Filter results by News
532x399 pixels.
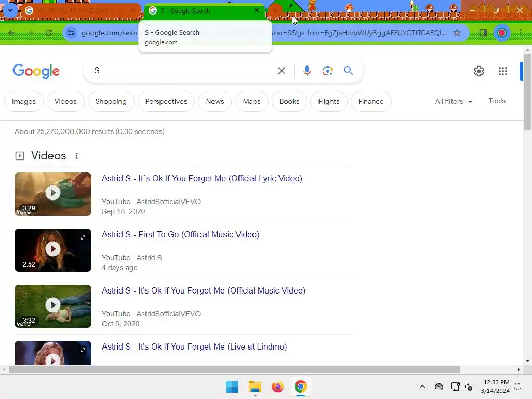pyautogui.click(x=215, y=101)
